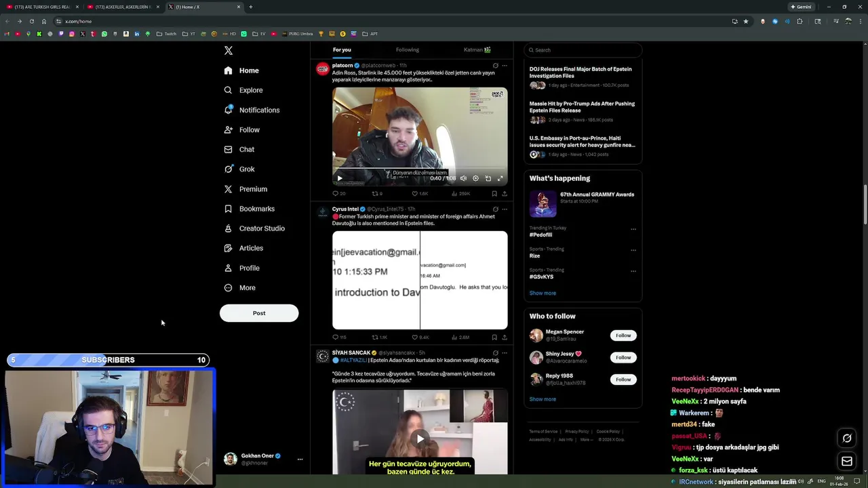Viewport: 868px width, 488px height.
Task: Play the SİYAH SANCAK video
Action: point(420,439)
